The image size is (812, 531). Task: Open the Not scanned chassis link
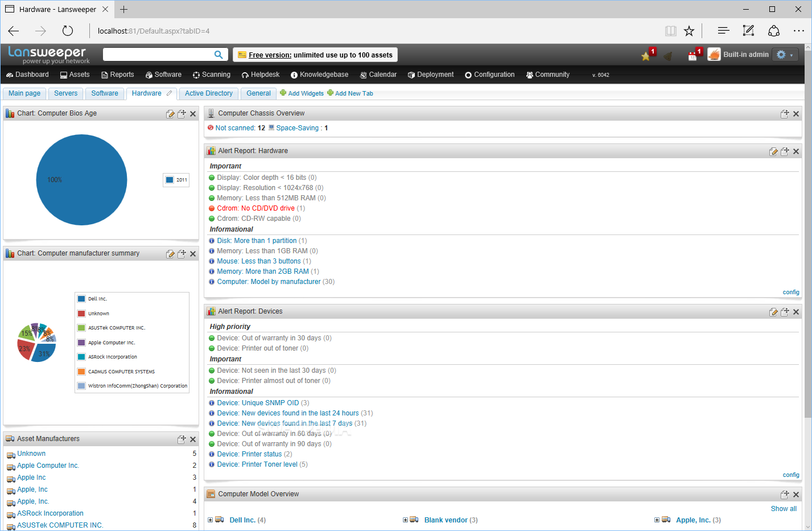click(x=236, y=128)
